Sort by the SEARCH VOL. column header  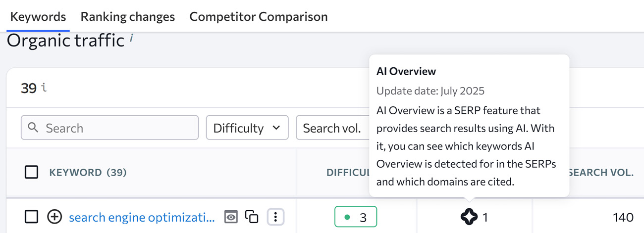[601, 173]
